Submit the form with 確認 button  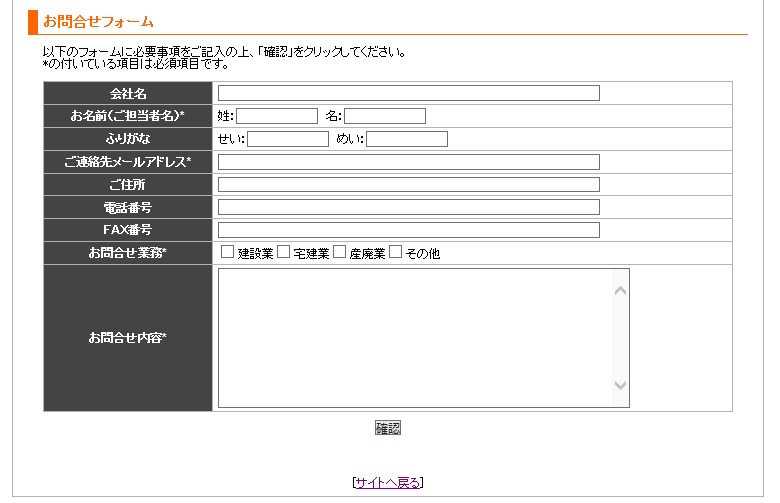[x=388, y=428]
